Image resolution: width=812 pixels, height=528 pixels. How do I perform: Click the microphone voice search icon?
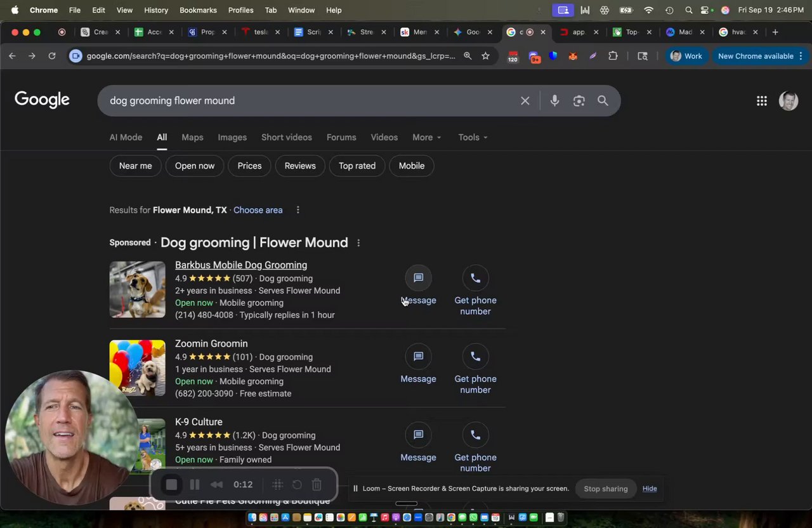click(x=554, y=100)
